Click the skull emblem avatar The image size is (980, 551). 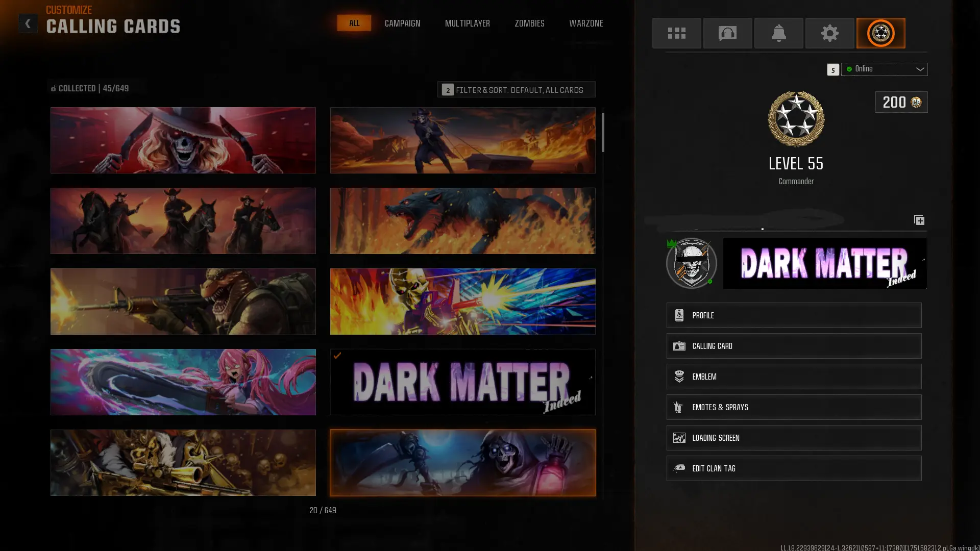tap(691, 263)
